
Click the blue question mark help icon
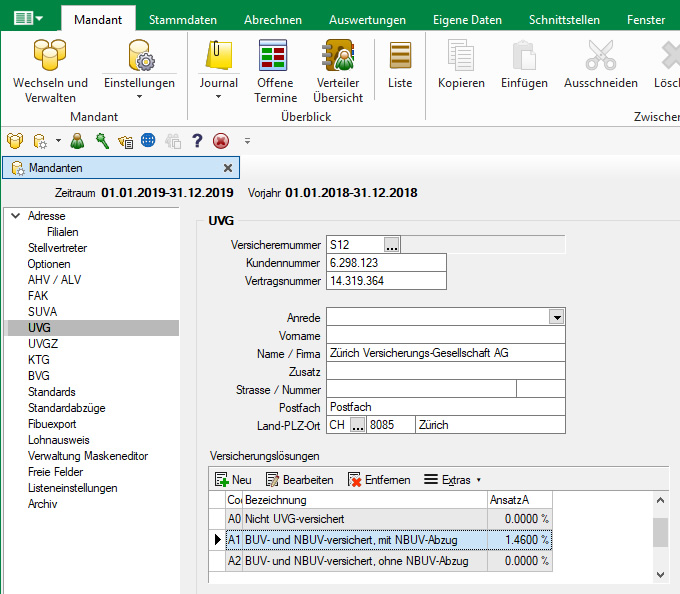pos(197,141)
